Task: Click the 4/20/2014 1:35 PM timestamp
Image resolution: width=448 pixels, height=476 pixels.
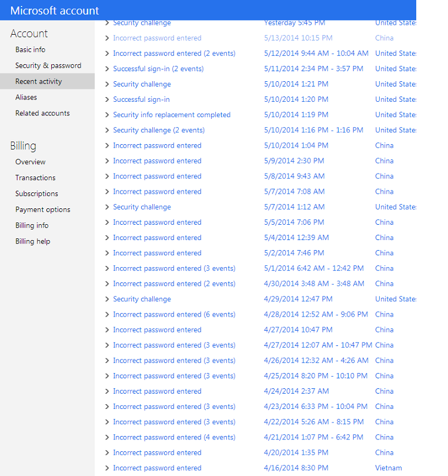Action: [x=296, y=452]
